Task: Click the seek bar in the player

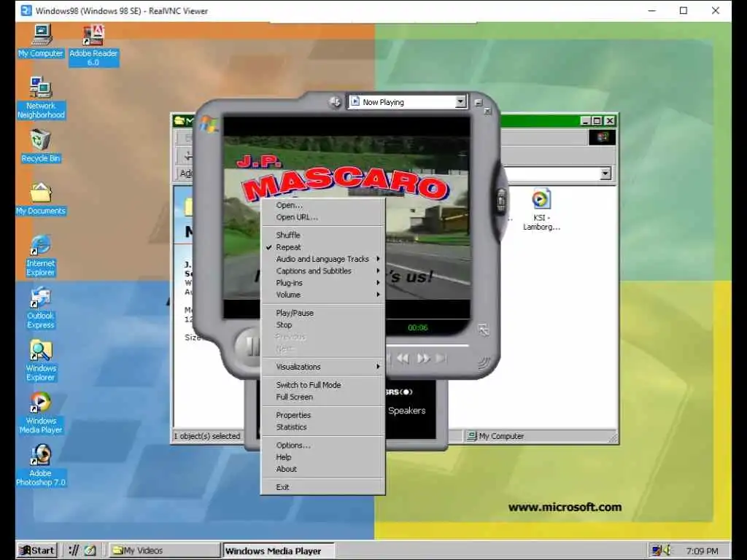Action: coord(427,345)
